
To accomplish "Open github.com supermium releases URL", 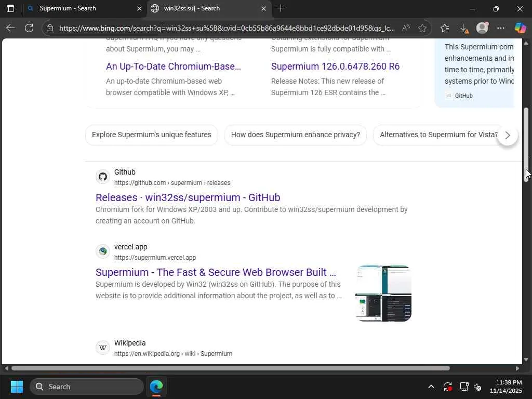I will point(172,183).
